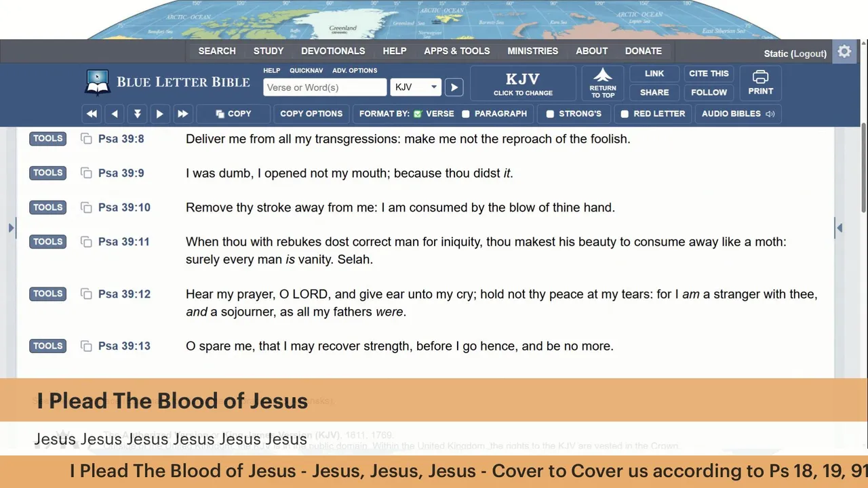Open Tools for Psa 39:9
868x488 pixels.
click(x=47, y=173)
